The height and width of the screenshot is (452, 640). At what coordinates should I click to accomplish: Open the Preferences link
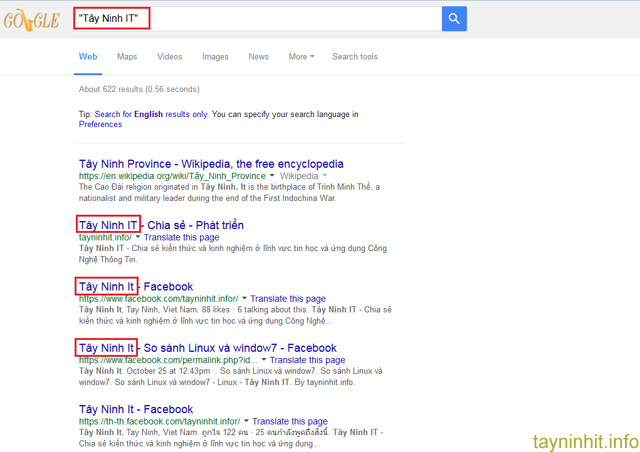coord(100,125)
